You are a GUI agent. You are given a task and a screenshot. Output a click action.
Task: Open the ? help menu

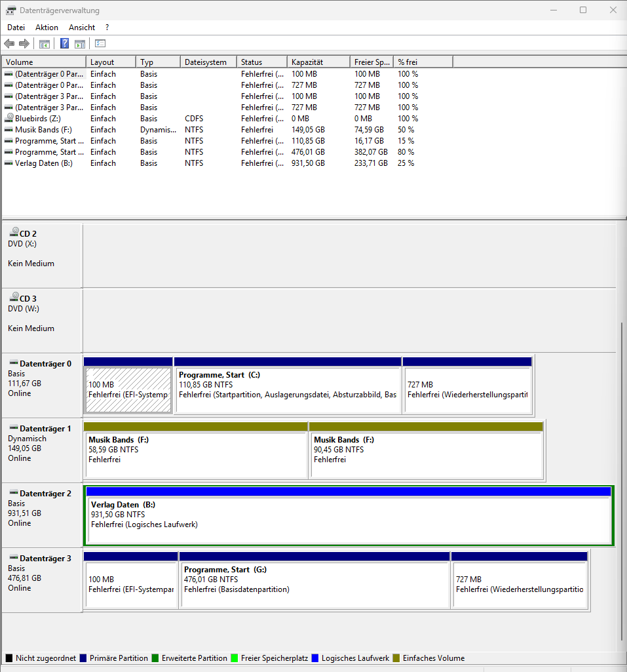[107, 28]
